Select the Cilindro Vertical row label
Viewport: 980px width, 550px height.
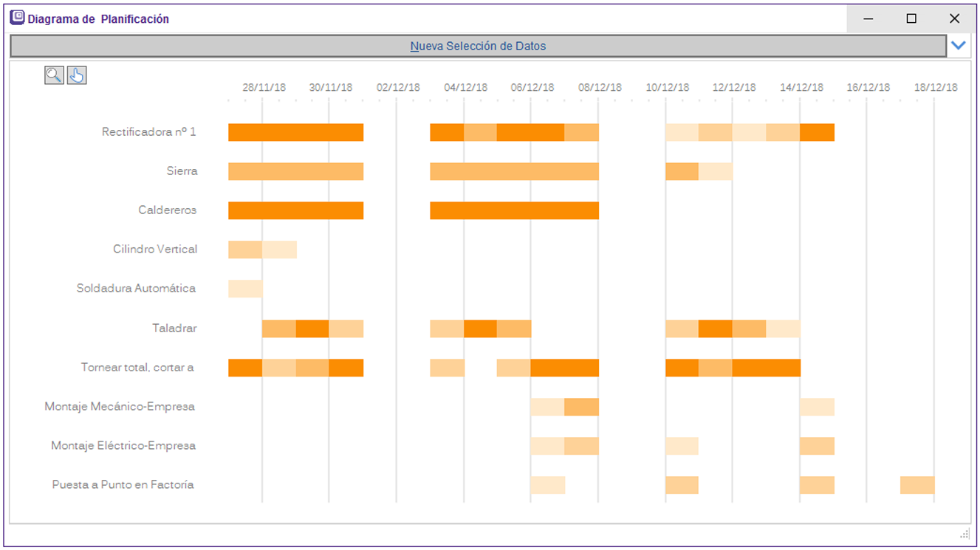pos(155,250)
